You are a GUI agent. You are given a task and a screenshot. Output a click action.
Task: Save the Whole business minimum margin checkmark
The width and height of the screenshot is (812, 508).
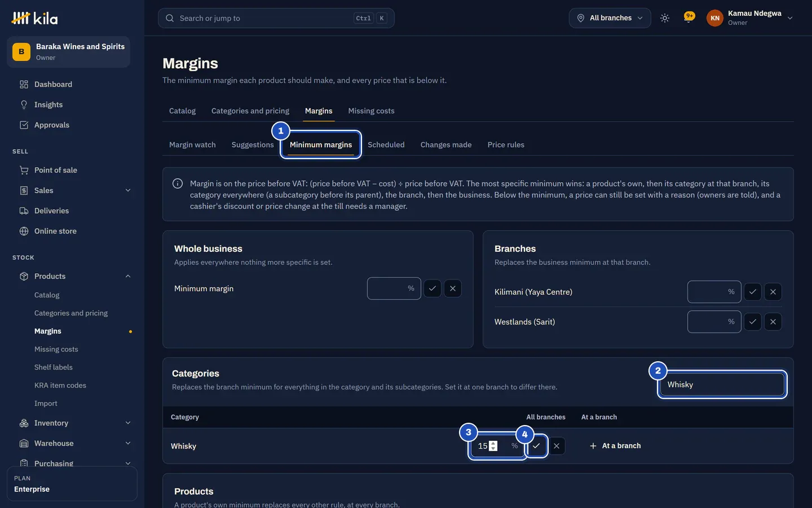pos(433,288)
